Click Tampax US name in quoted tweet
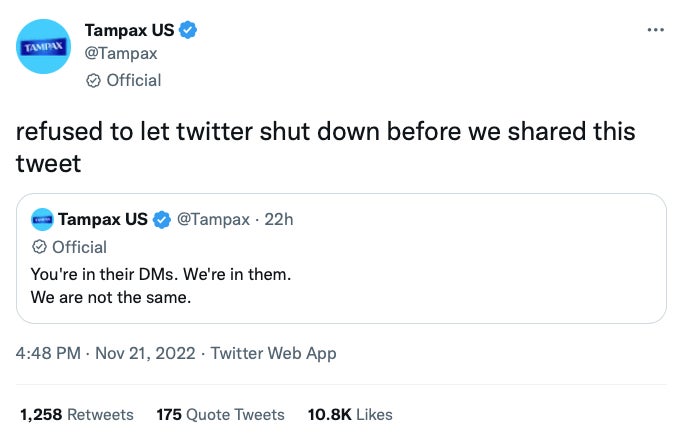Image resolution: width=684 pixels, height=436 pixels. [102, 219]
